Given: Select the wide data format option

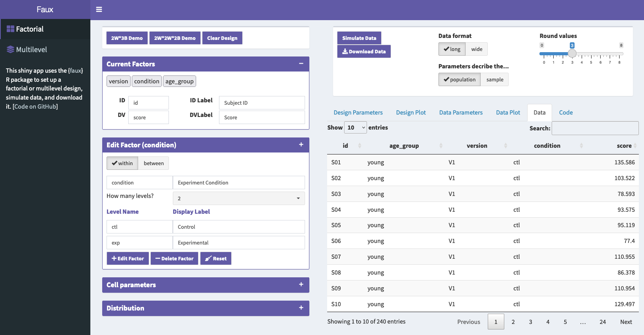Looking at the screenshot, I should pyautogui.click(x=477, y=49).
